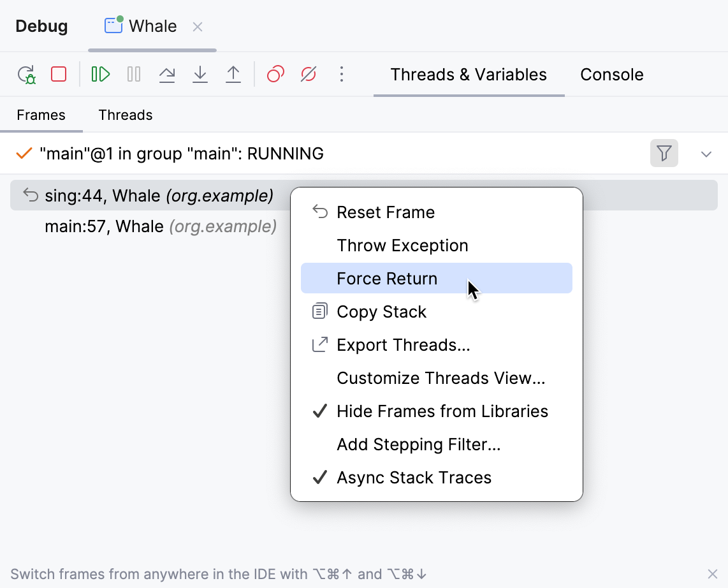Step out of the current frame
The height and width of the screenshot is (588, 728).
[233, 74]
